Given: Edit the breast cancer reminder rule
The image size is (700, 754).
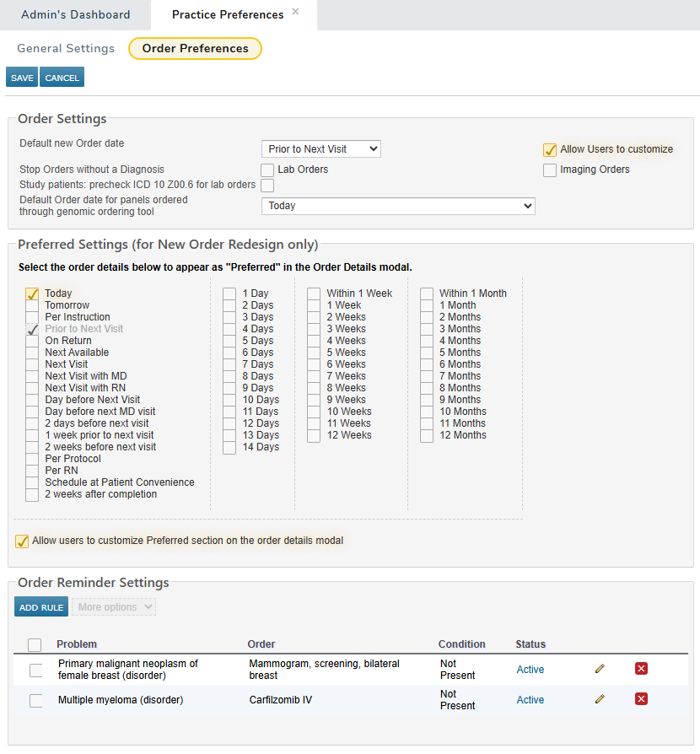Looking at the screenshot, I should [x=600, y=668].
